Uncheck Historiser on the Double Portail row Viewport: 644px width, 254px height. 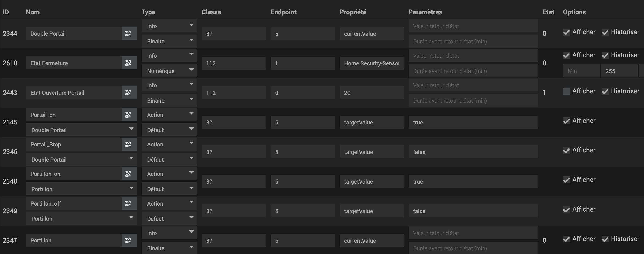tap(605, 32)
